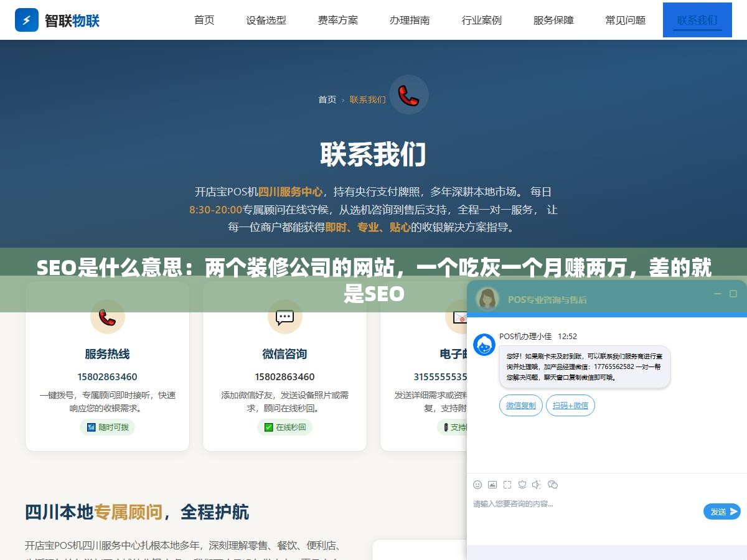Click the 智联物联 brand name

72,21
